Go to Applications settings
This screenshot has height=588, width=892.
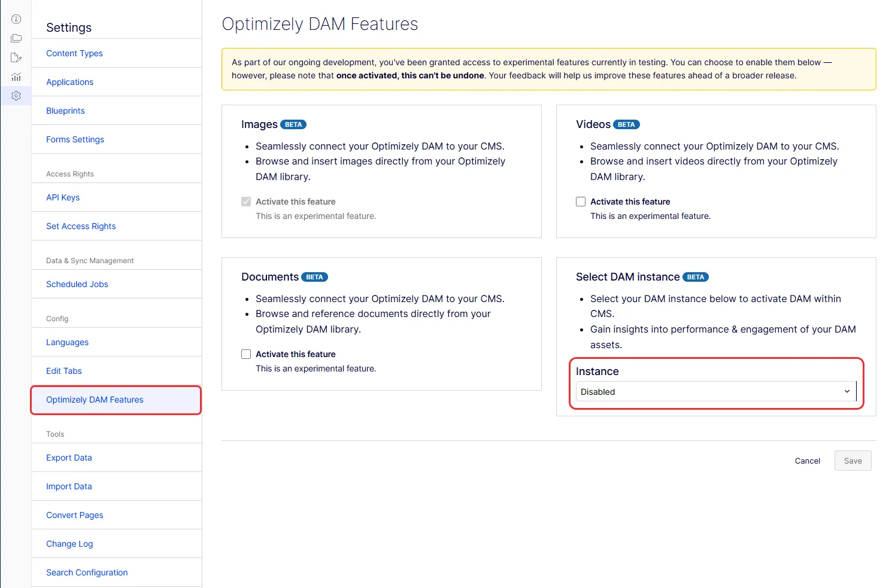tap(69, 82)
